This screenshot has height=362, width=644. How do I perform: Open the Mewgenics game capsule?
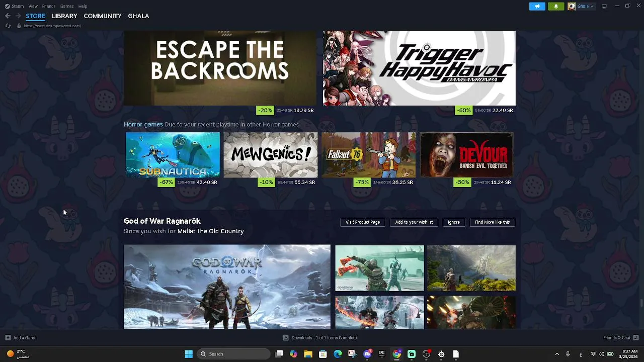pyautogui.click(x=271, y=155)
